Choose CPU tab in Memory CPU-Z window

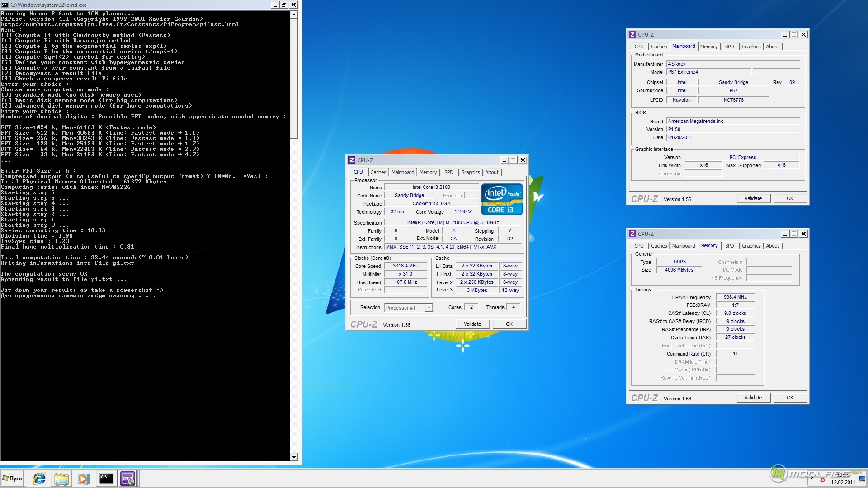click(639, 246)
